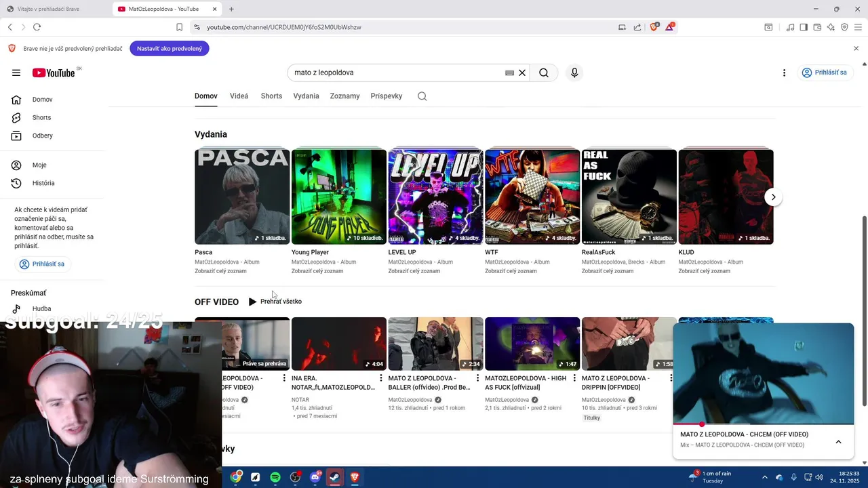The width and height of the screenshot is (868, 488).
Task: Go to the YouTube logo home
Action: point(54,73)
